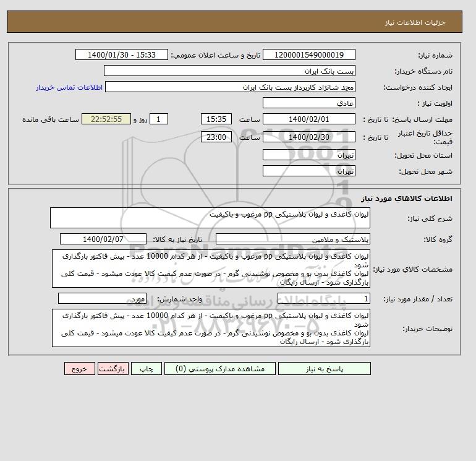Click the section title 'اطلاعات کالاهای مورد نیاز'

[x=407, y=199]
